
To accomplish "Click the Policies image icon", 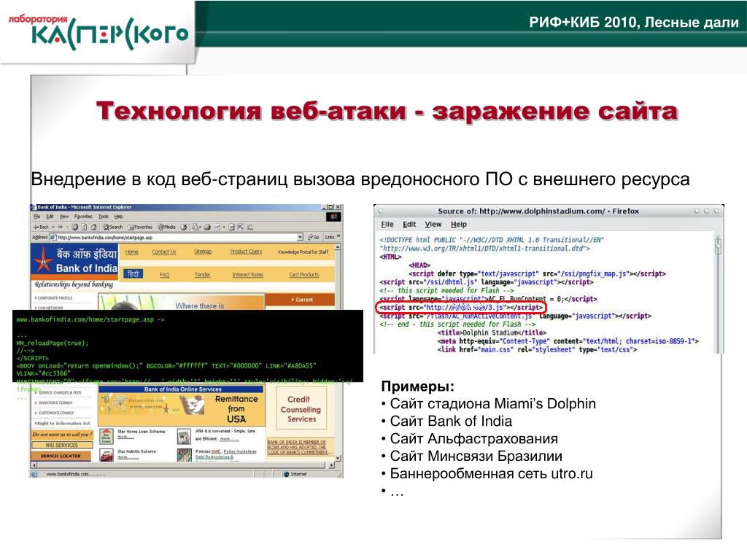I will click(184, 455).
